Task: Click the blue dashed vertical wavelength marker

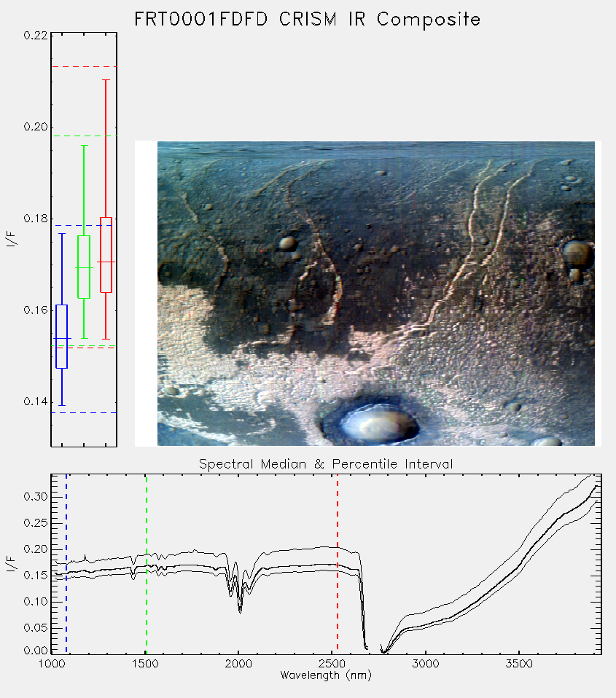Action: [x=66, y=564]
